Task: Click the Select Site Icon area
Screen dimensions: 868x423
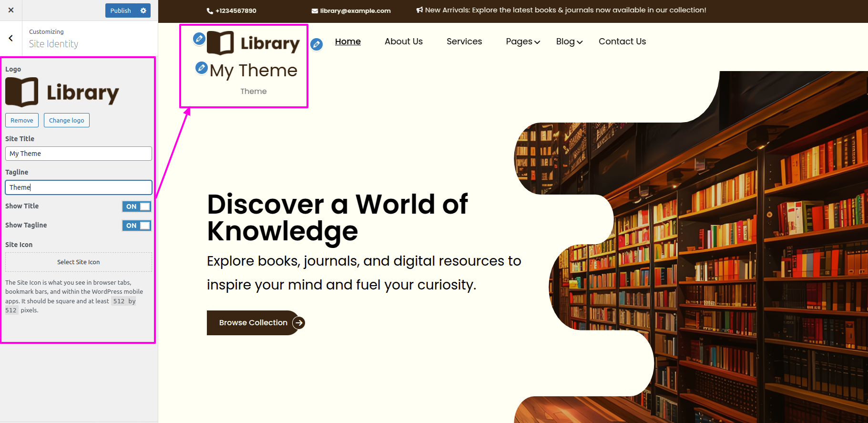Action: tap(79, 262)
